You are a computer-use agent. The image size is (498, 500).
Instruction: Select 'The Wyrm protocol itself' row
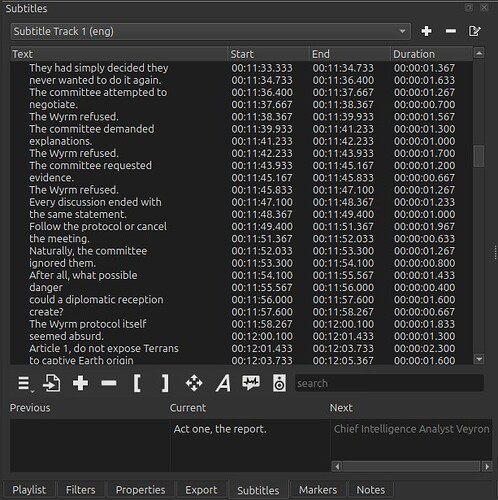[241, 324]
